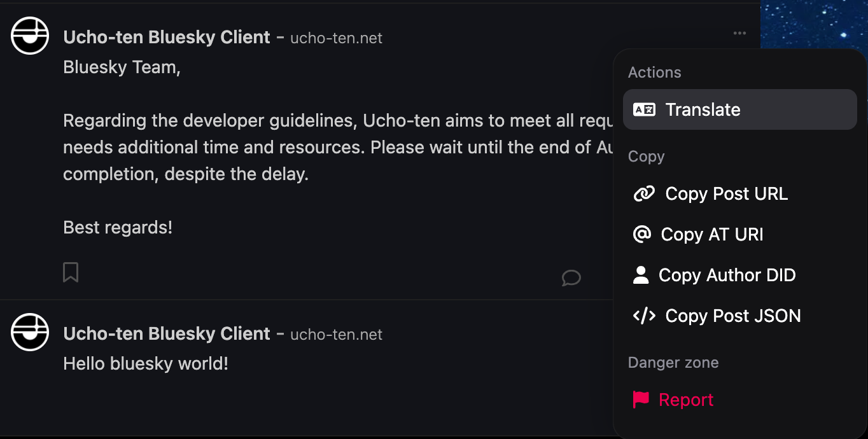Screen dimensions: 868x439
Task: Click the 'Bluesky Team,' greeting line
Action: click(x=122, y=67)
